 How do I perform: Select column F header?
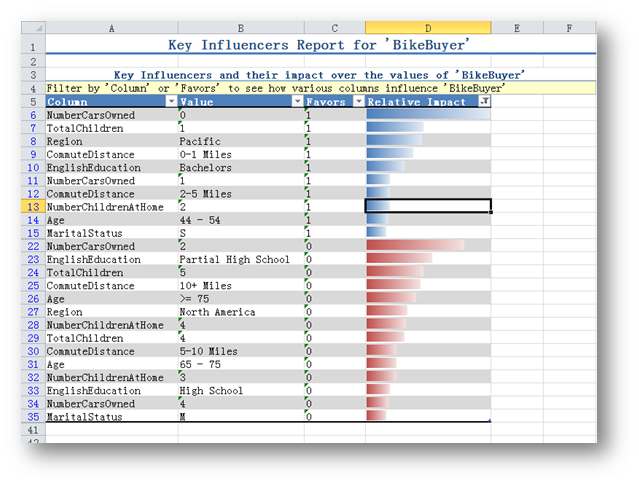568,29
